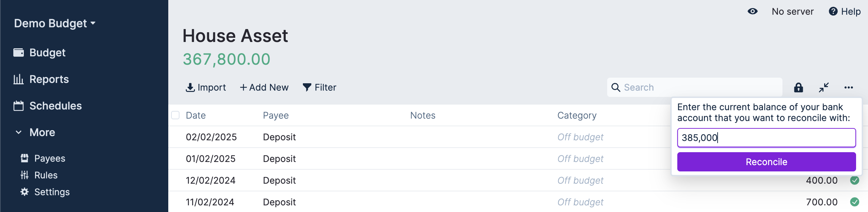Open the Reports page

pos(49,79)
